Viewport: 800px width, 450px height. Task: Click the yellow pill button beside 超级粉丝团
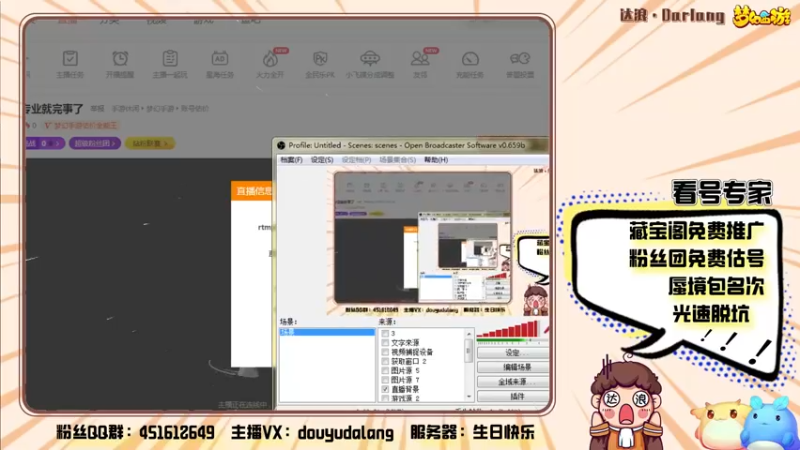[x=150, y=143]
